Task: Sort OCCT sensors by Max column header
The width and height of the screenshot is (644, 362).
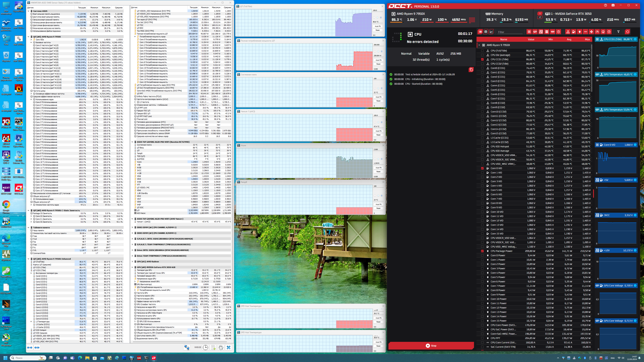Action: tap(587, 39)
